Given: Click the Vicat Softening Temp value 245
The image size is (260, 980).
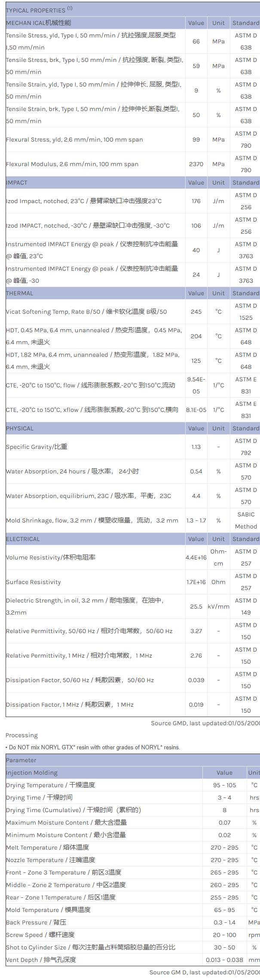Looking at the screenshot, I should pyautogui.click(x=196, y=312).
